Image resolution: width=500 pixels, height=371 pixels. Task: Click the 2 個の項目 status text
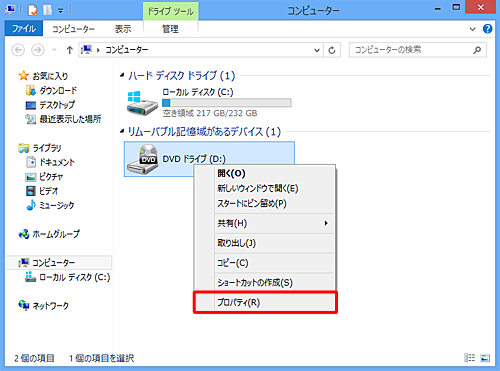[x=34, y=358]
